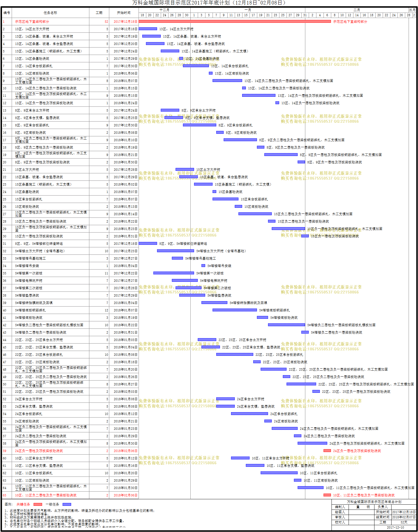Select task name 22区、23区、25区承台土方开挖 in the table
The width and height of the screenshot is (418, 532).
(x=39, y=340)
